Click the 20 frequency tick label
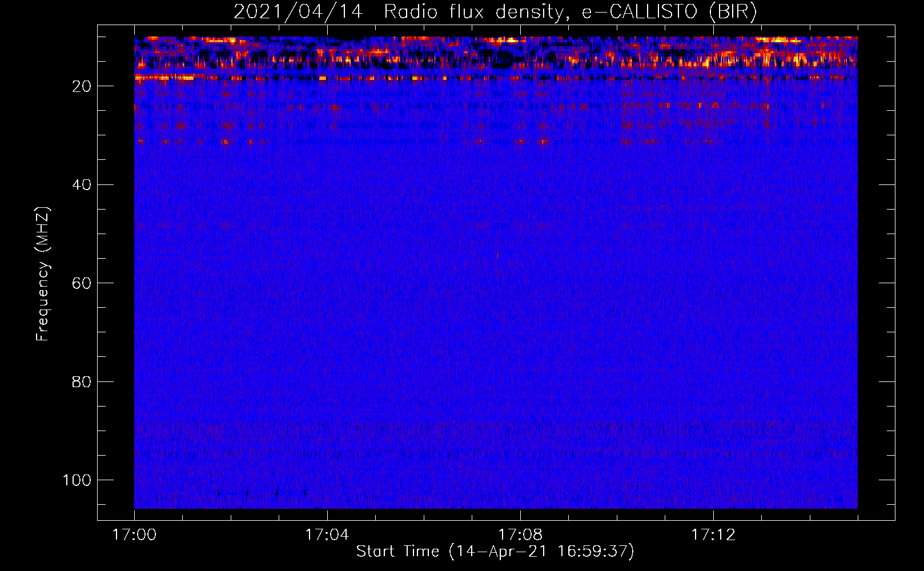924x571 pixels. point(82,86)
